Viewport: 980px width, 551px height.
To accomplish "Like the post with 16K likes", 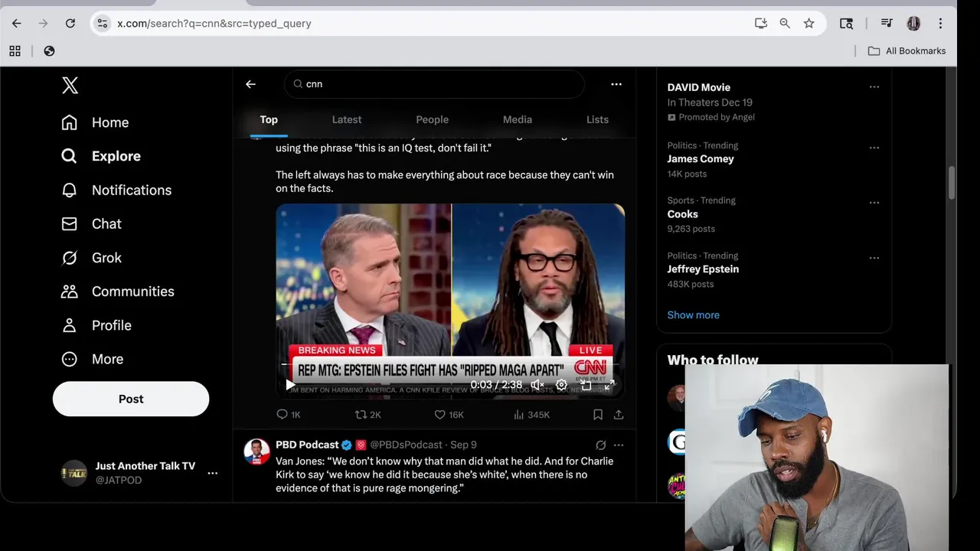I will (x=448, y=415).
